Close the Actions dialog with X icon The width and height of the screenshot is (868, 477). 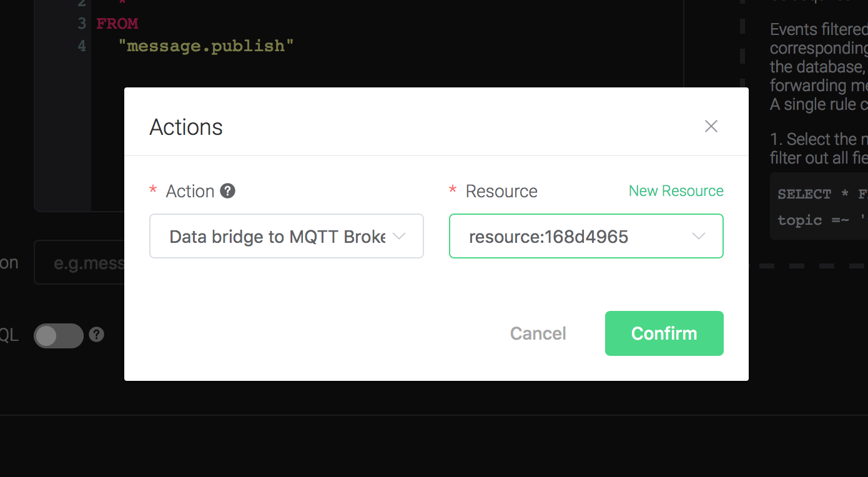coord(711,126)
